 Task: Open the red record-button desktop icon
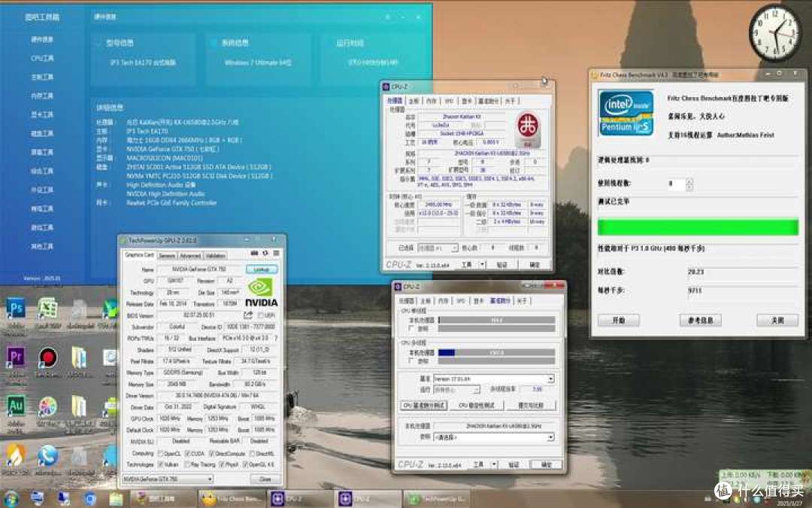[x=47, y=357]
